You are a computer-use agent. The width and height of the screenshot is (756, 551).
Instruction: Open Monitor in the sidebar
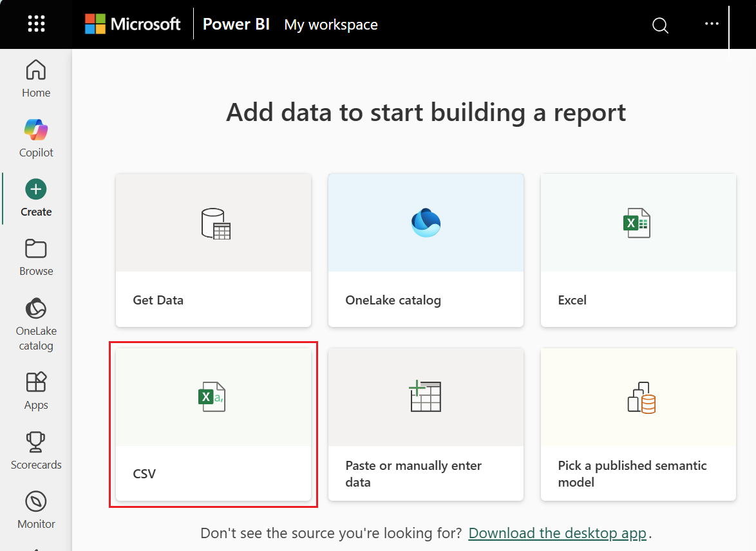[36, 510]
